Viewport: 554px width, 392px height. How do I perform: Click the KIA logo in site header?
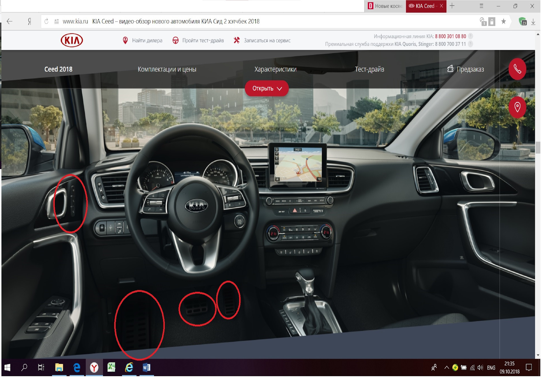(72, 40)
